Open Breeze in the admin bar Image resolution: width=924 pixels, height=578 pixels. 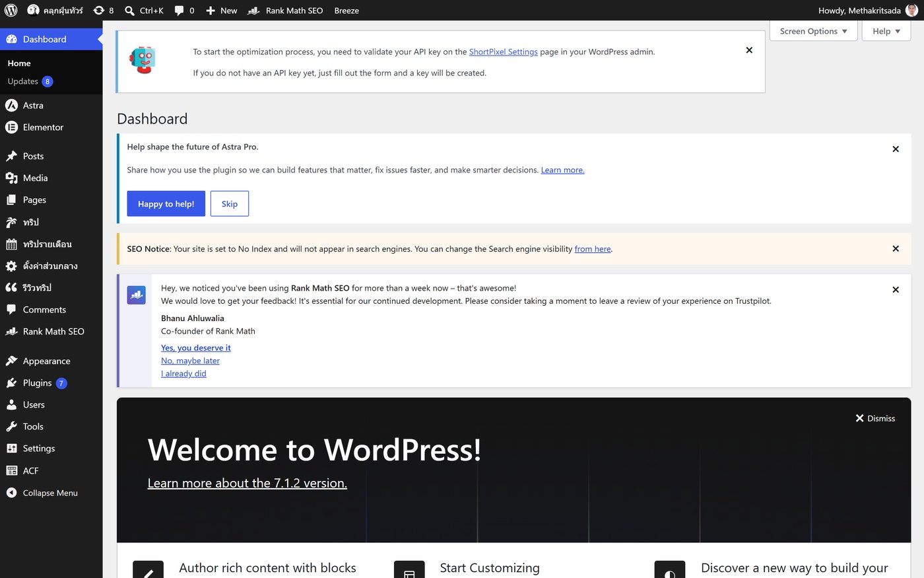pyautogui.click(x=346, y=11)
